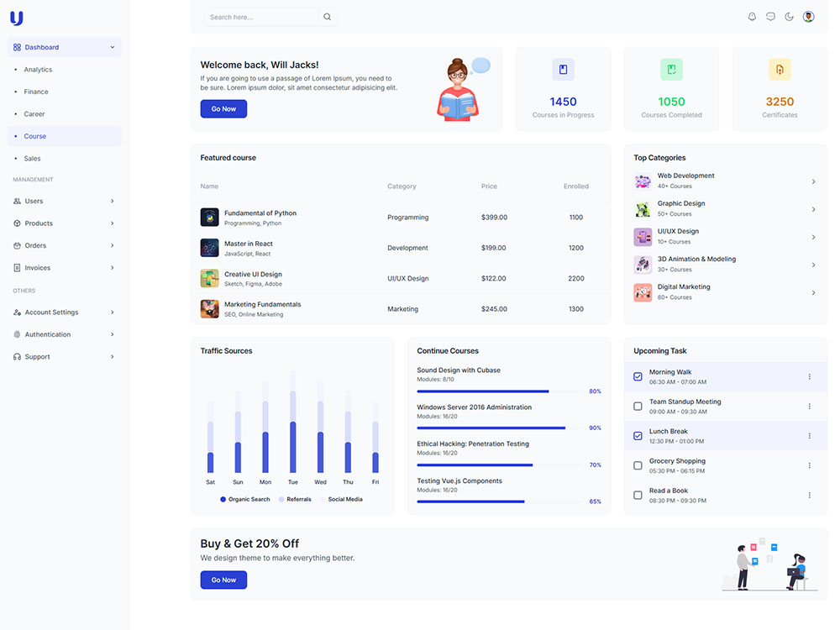Click the Courses in Progress icon
Viewport: 840px width, 630px height.
tap(563, 70)
